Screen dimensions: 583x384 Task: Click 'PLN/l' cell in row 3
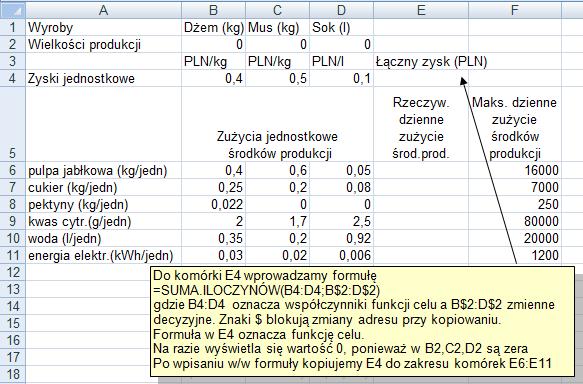pos(341,61)
